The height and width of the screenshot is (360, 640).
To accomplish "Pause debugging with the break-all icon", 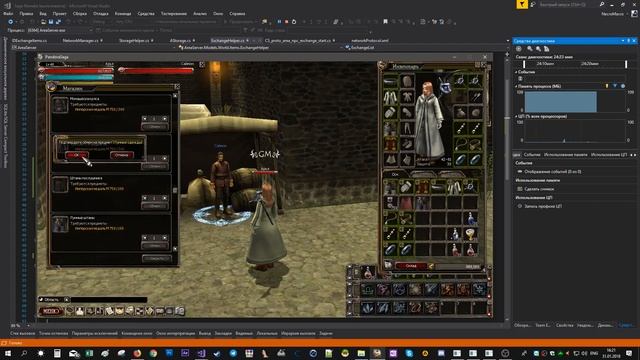I will pos(279,22).
